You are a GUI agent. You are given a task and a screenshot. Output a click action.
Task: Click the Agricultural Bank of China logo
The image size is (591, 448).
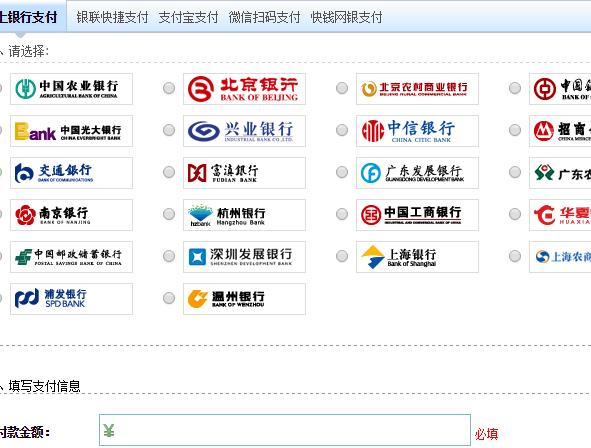tap(71, 89)
